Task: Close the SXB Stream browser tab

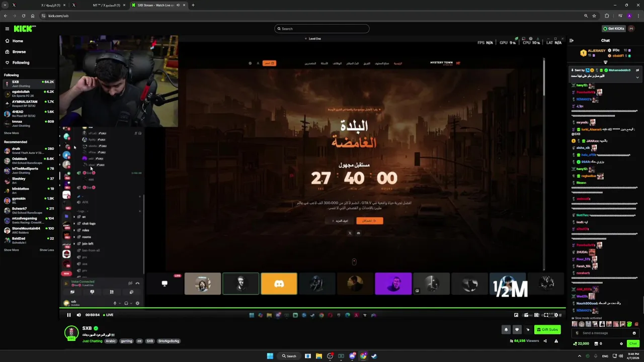Action: coord(185,5)
